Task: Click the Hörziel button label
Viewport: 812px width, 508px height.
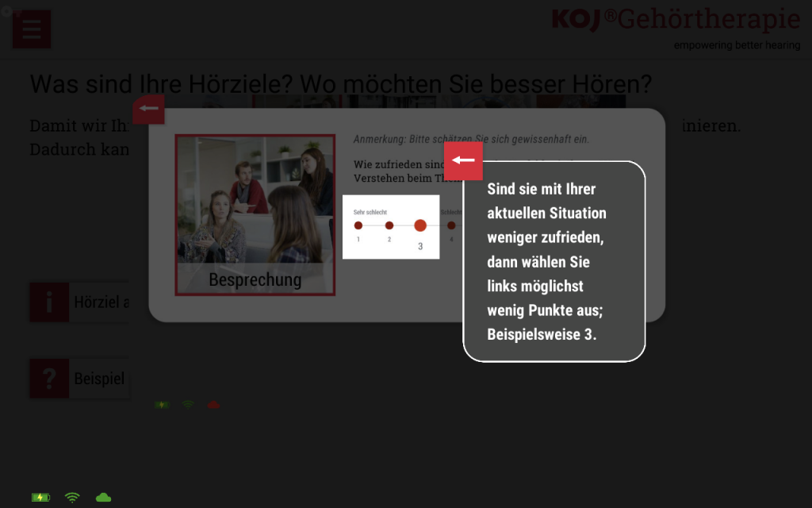Action: click(x=101, y=302)
